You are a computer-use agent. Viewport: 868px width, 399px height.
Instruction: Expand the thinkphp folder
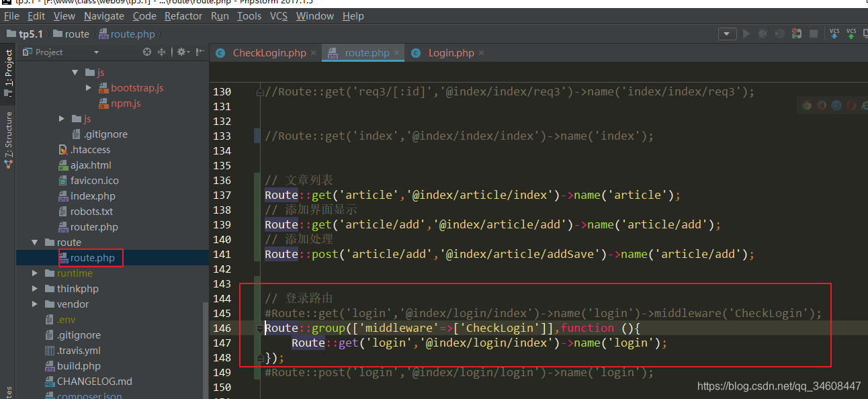(x=34, y=289)
